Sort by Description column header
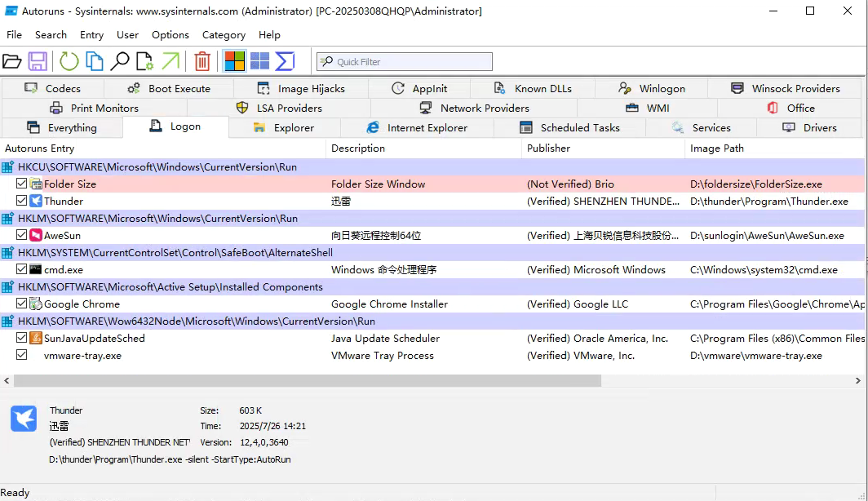This screenshot has width=868, height=501. (423, 149)
